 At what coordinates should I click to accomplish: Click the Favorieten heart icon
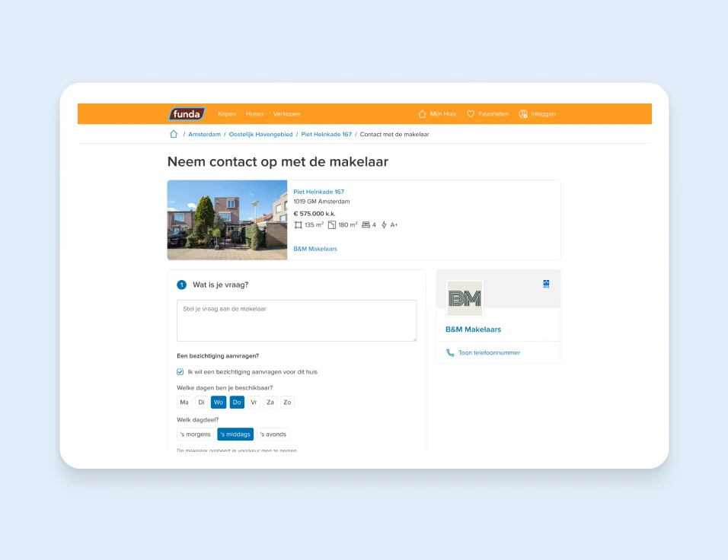(471, 114)
